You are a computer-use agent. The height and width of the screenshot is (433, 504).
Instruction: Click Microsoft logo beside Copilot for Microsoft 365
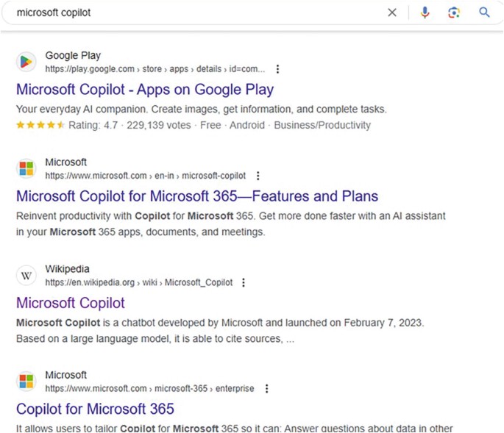pyautogui.click(x=26, y=382)
